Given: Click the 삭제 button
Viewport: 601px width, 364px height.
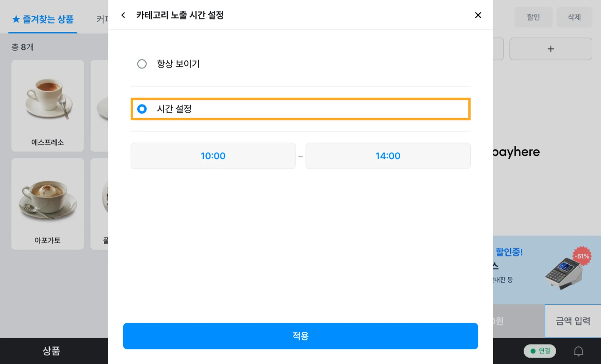Looking at the screenshot, I should point(574,17).
